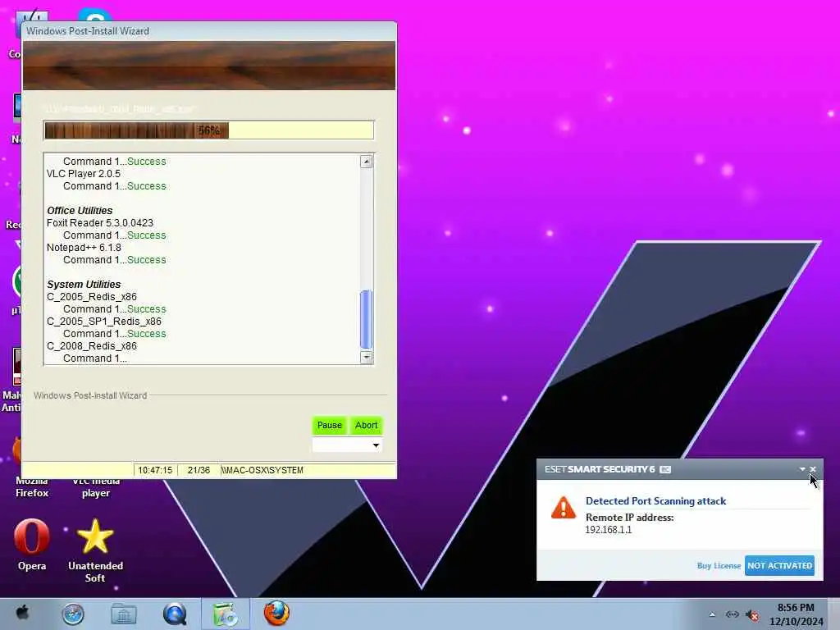The width and height of the screenshot is (840, 630).
Task: Select the Mozilla Firefox desktop shortcut label
Action: coord(32,487)
